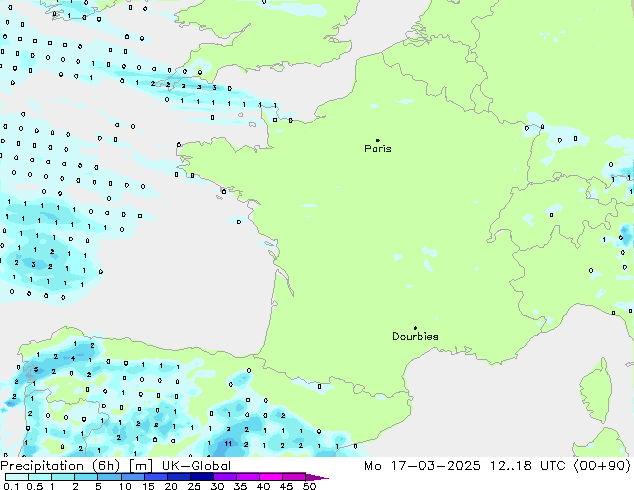The width and height of the screenshot is (634, 490).
Task: Pick the 5–10 legend color swatch
Action: tap(109, 477)
